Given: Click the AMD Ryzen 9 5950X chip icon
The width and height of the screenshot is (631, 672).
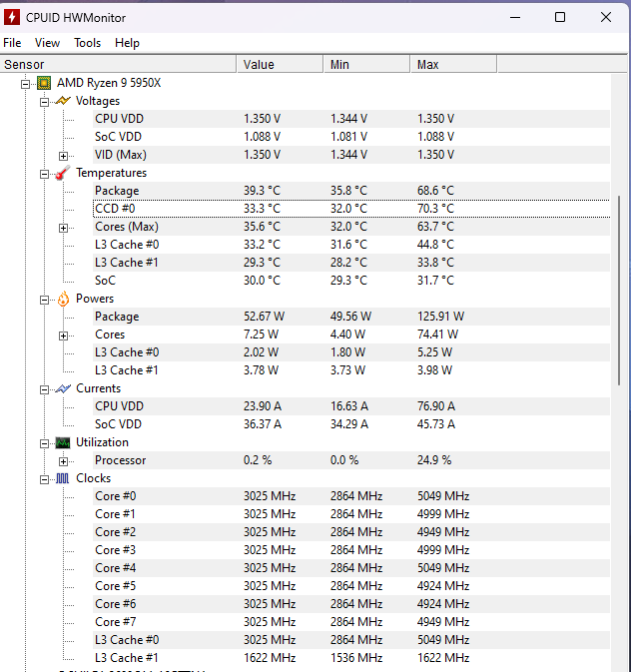Looking at the screenshot, I should click(44, 83).
